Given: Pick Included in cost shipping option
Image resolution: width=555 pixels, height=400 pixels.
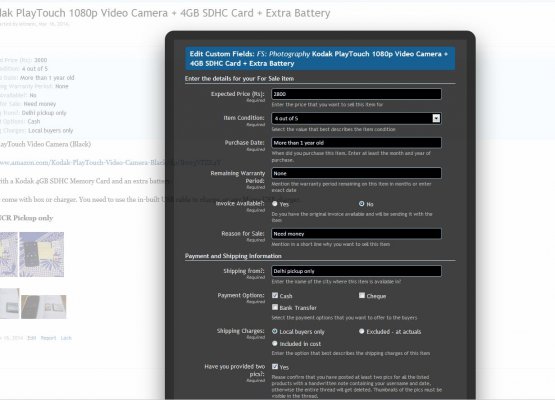Looking at the screenshot, I should [275, 343].
